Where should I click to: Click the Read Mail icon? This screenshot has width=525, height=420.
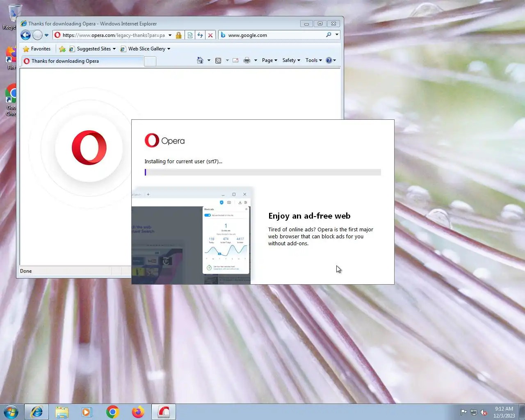[x=235, y=60]
